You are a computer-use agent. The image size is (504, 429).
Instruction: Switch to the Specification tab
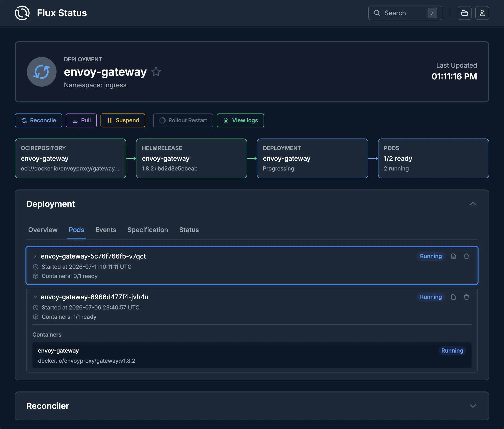pos(148,230)
